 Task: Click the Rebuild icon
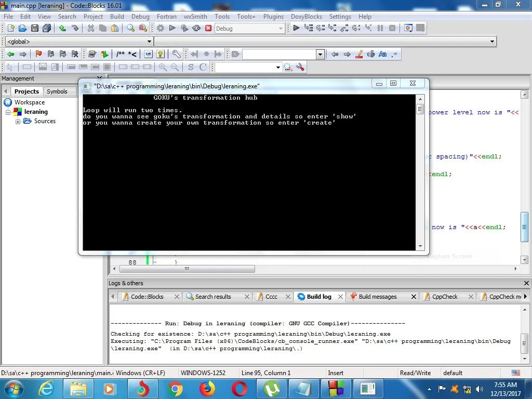click(x=196, y=28)
